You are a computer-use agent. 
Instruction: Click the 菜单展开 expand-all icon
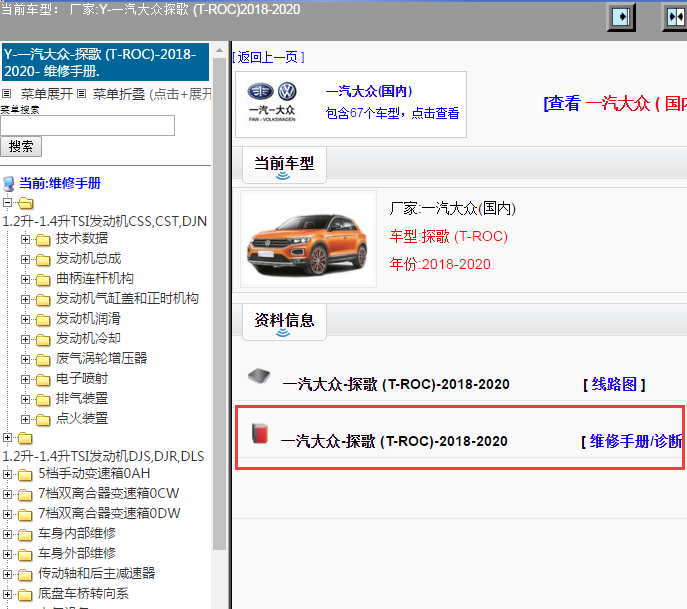(6, 93)
